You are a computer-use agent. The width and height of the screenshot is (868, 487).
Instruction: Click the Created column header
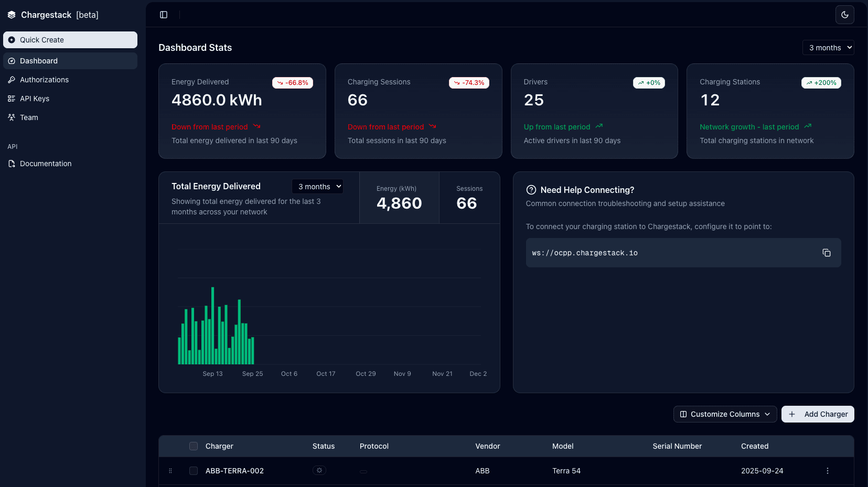[x=755, y=446]
